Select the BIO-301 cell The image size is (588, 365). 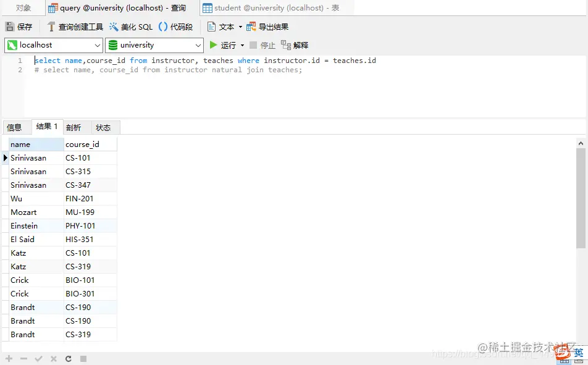tap(90, 294)
